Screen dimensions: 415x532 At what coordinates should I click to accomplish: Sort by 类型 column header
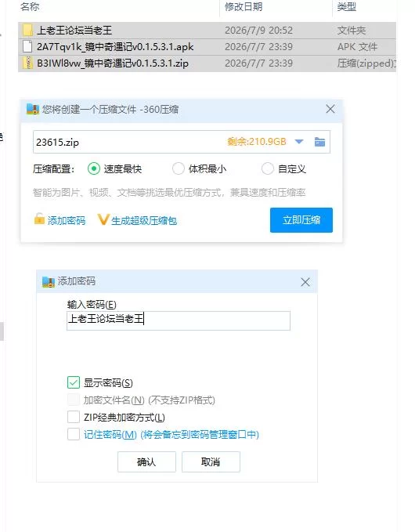click(347, 6)
